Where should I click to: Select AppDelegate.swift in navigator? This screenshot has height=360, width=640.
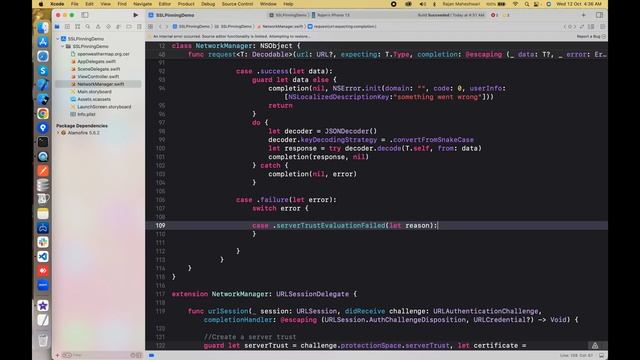[96, 61]
